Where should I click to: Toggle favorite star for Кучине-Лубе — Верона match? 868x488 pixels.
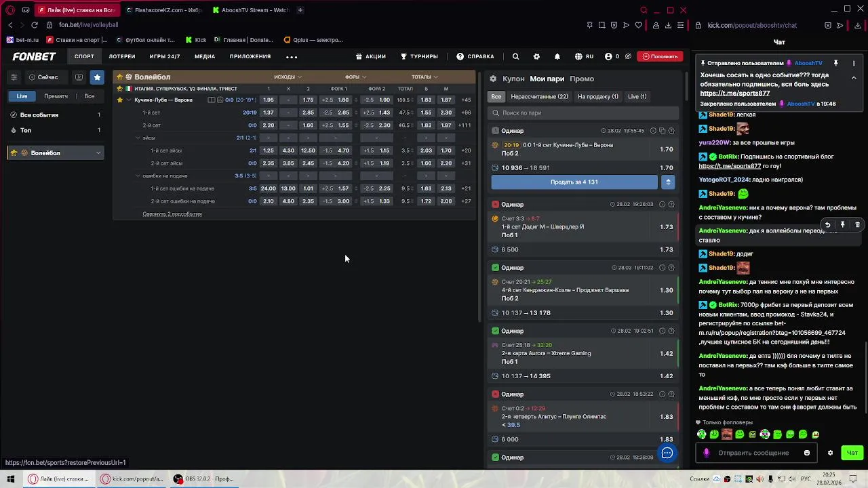coord(120,100)
